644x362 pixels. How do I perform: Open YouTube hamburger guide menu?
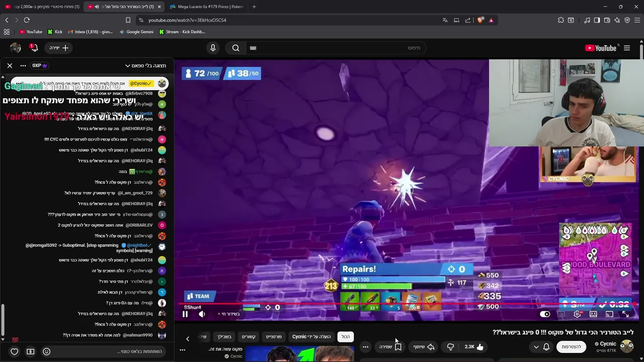[x=627, y=48]
